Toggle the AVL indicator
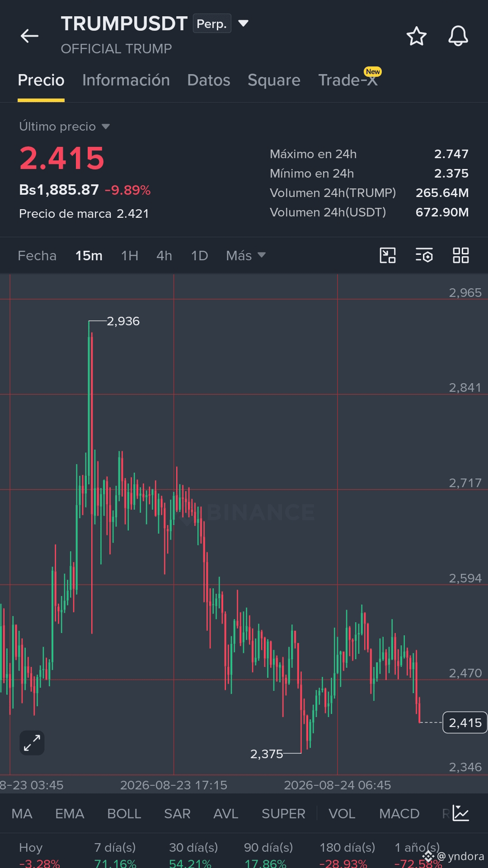 [x=226, y=814]
